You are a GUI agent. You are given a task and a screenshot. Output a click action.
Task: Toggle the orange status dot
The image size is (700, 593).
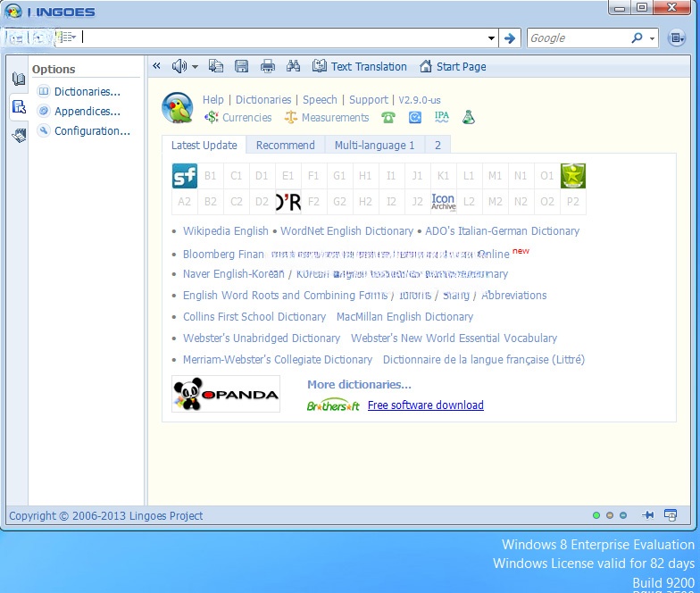click(610, 515)
